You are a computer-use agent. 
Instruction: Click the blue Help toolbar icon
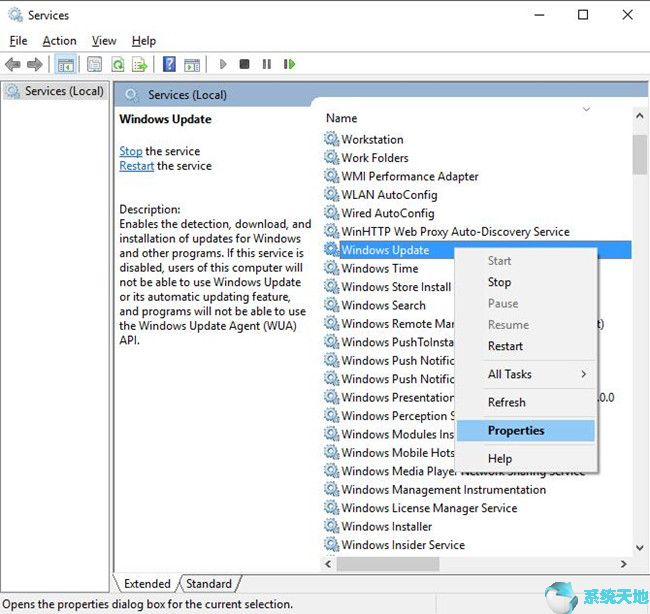pyautogui.click(x=169, y=64)
